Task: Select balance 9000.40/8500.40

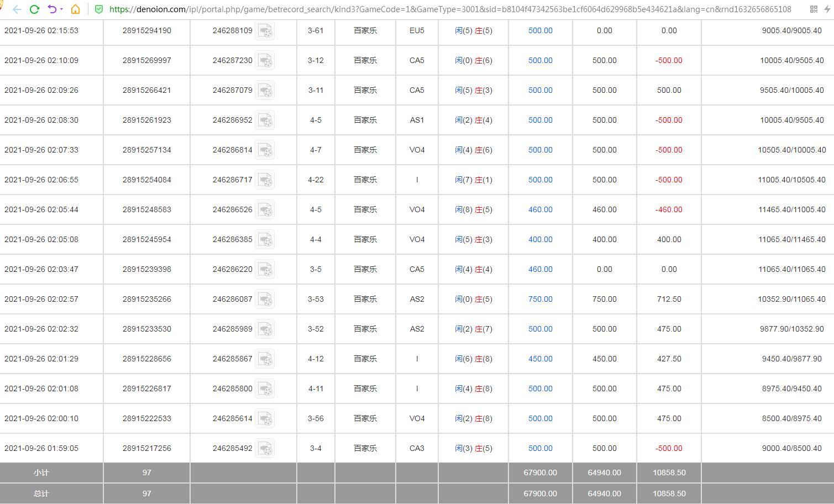Action: pyautogui.click(x=792, y=449)
